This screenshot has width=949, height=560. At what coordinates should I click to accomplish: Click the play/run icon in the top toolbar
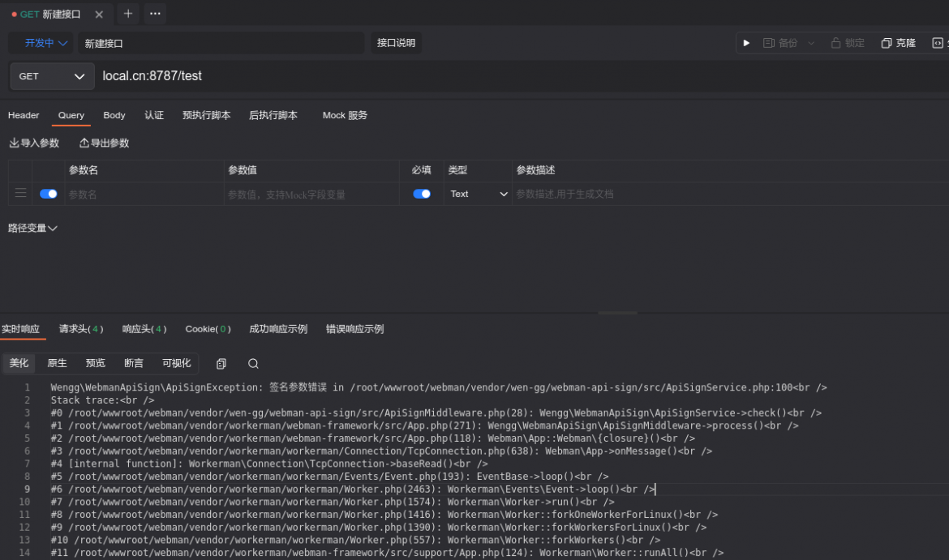[746, 43]
